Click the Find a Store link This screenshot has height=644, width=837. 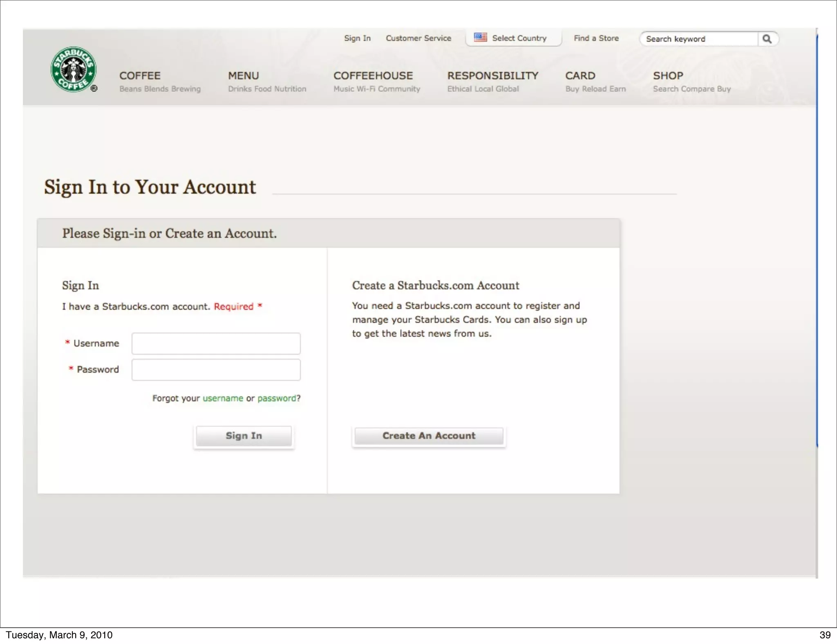tap(596, 38)
